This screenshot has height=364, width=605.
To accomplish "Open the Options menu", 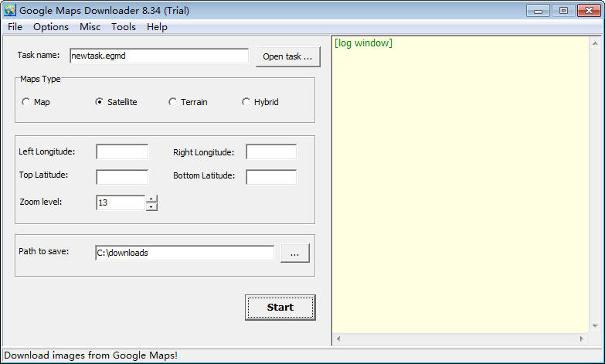I will pyautogui.click(x=50, y=27).
